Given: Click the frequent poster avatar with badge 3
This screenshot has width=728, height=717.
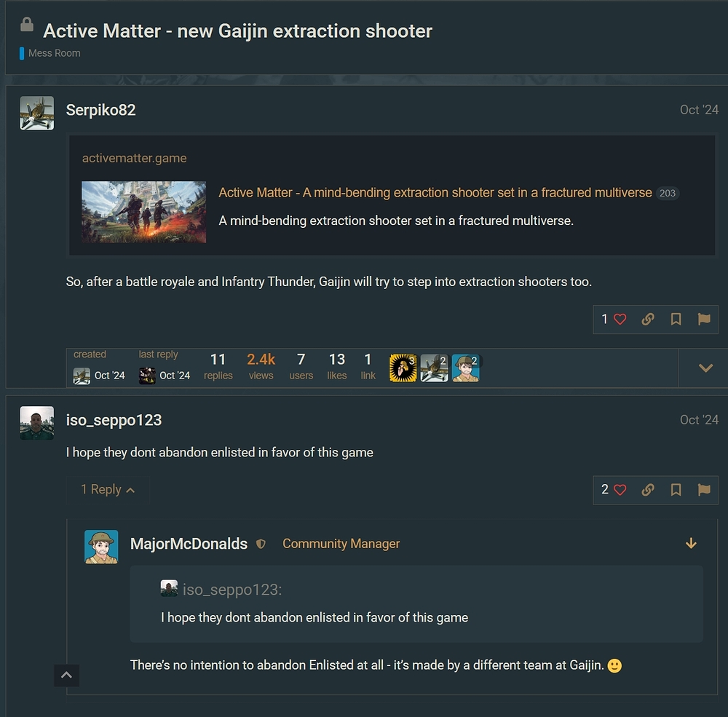Looking at the screenshot, I should pyautogui.click(x=403, y=368).
